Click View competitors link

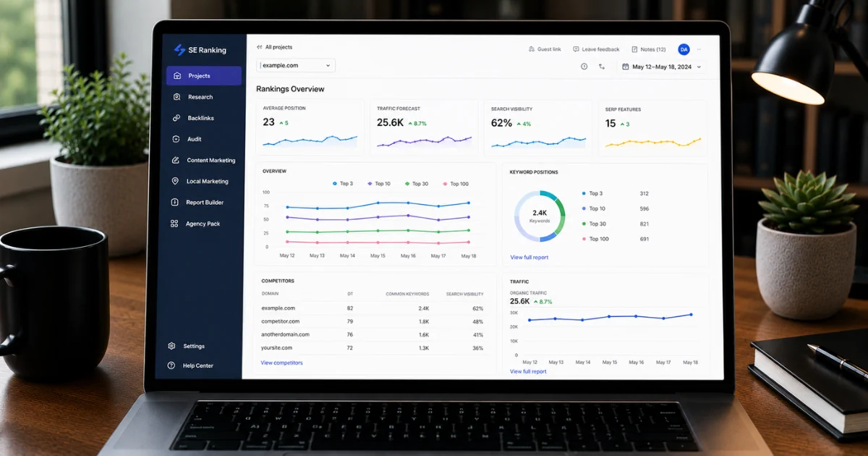(281, 363)
